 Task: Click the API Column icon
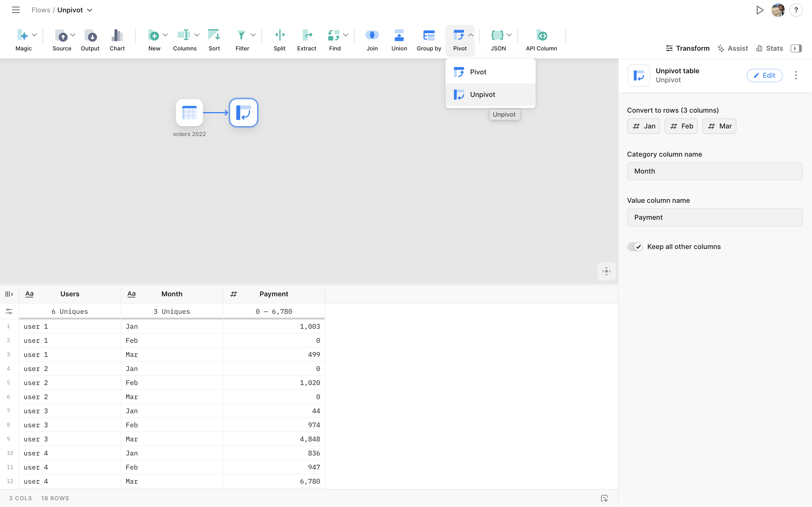[541, 35]
